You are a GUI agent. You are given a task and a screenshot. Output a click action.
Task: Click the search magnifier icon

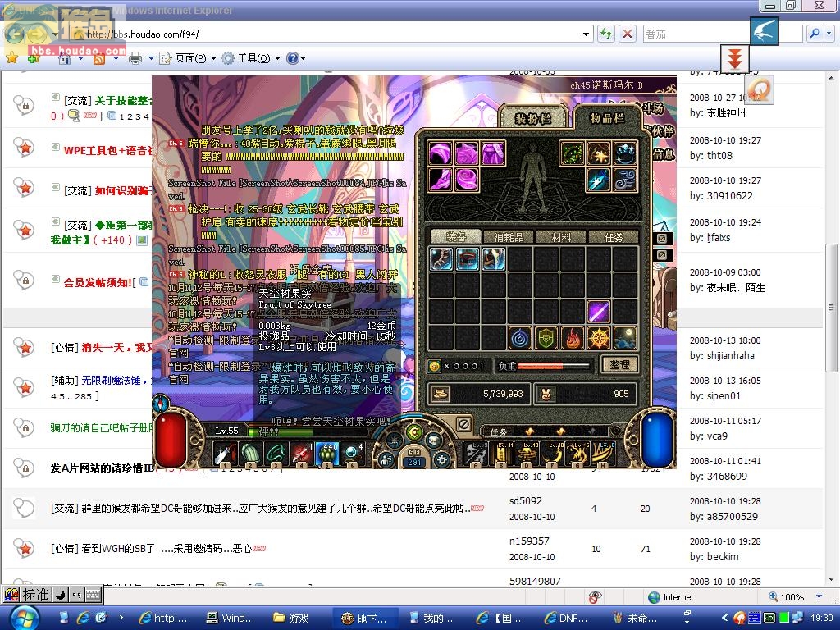point(815,34)
